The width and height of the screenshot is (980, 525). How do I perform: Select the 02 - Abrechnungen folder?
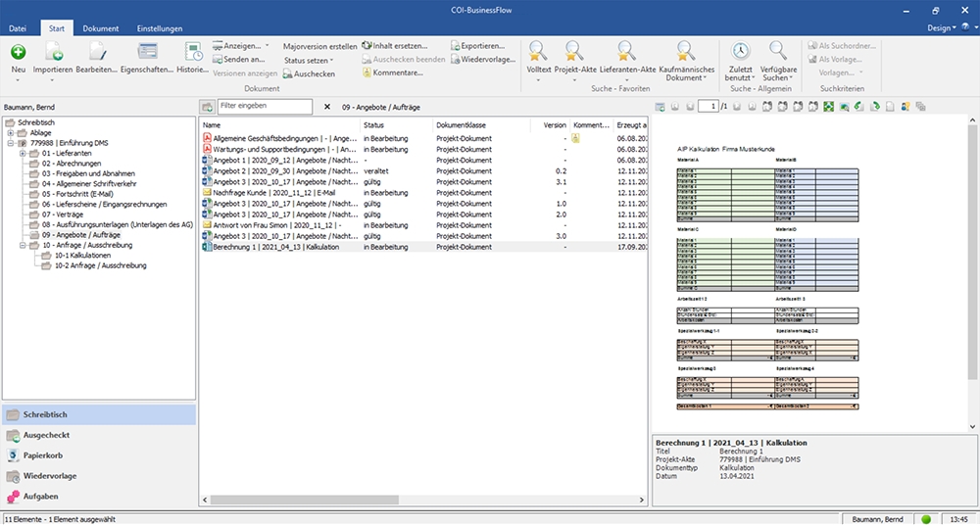pyautogui.click(x=73, y=164)
